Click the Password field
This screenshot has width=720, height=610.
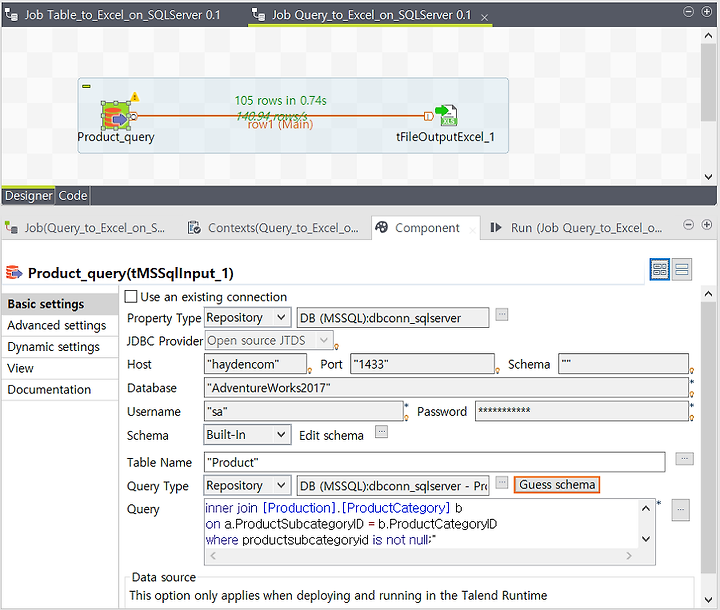[582, 411]
